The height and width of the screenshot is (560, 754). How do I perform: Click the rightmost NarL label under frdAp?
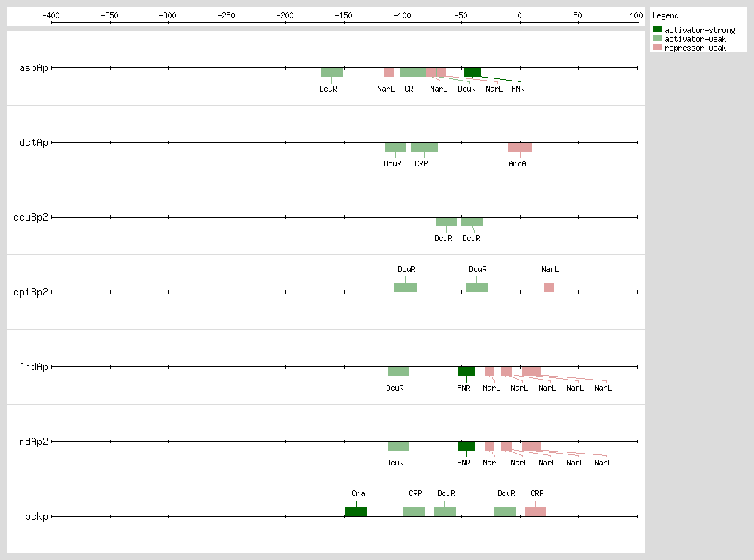pyautogui.click(x=603, y=388)
